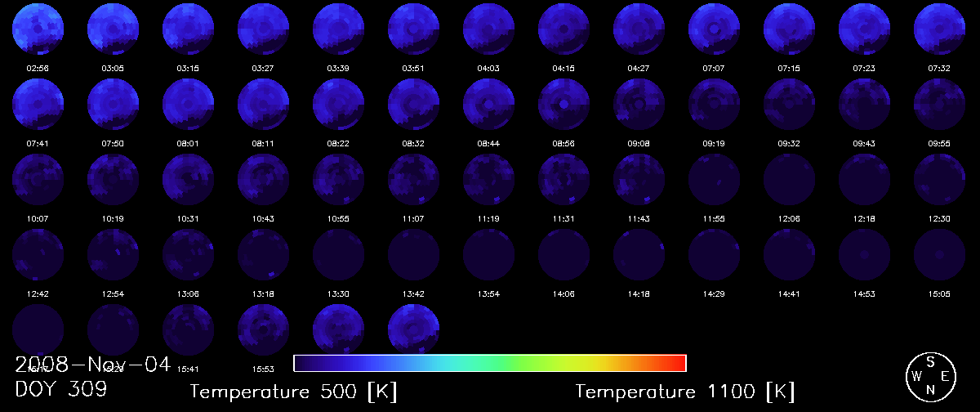The image size is (980, 412).
Task: Select the 13:54 temperature map disk
Action: [488, 255]
